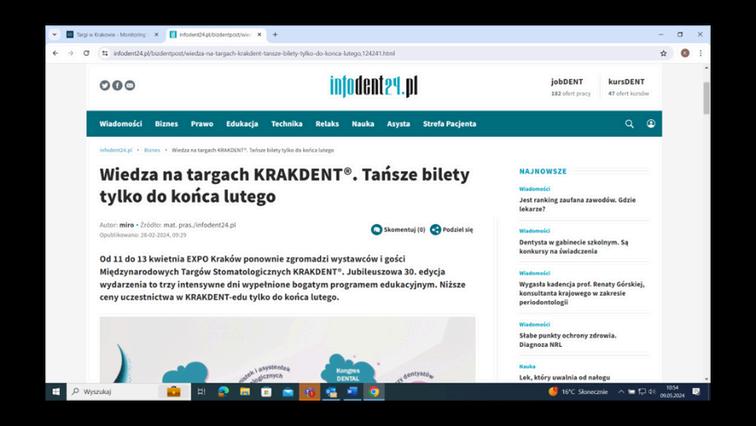Open the briefcase icon beside taskbar search
Screen dimensions: 756x426
[174, 392]
